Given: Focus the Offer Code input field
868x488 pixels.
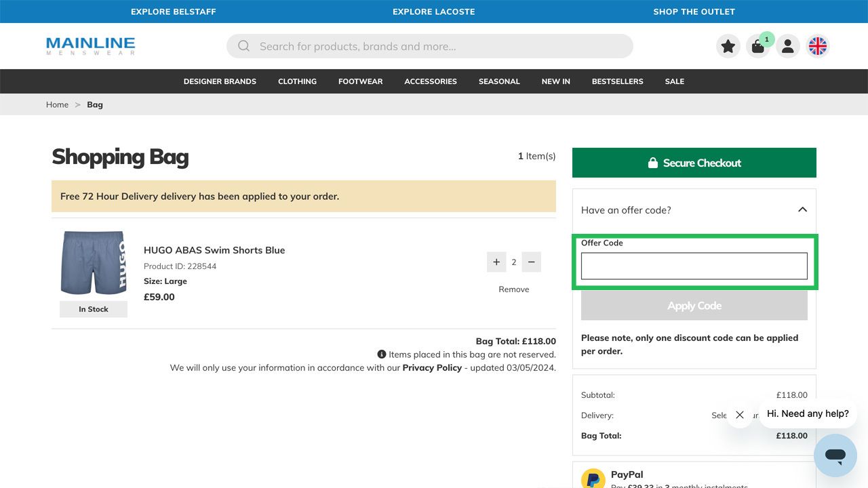Looking at the screenshot, I should pos(694,266).
